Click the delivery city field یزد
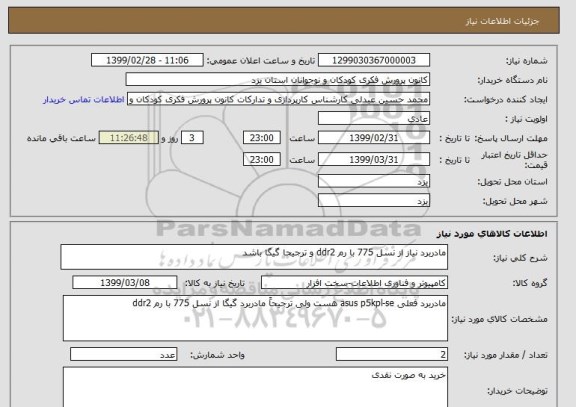This screenshot has width=576, height=407. [374, 201]
